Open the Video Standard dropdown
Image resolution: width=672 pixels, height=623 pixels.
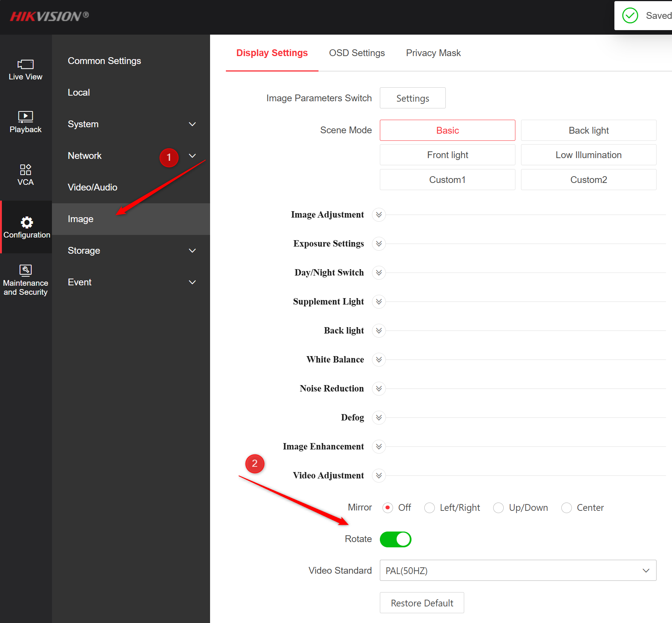pos(518,571)
